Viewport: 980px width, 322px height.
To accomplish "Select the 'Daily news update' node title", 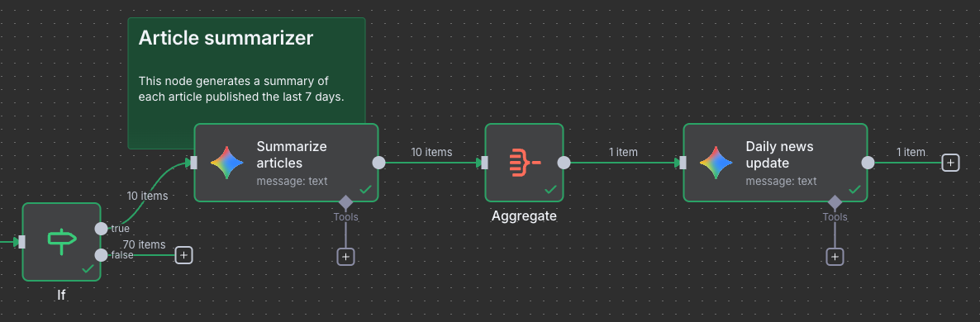I will click(x=779, y=154).
